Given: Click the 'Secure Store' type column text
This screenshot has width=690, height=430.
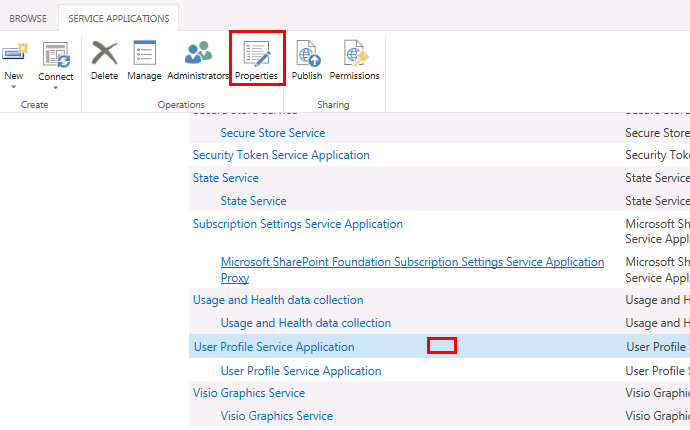Looking at the screenshot, I should tap(657, 133).
